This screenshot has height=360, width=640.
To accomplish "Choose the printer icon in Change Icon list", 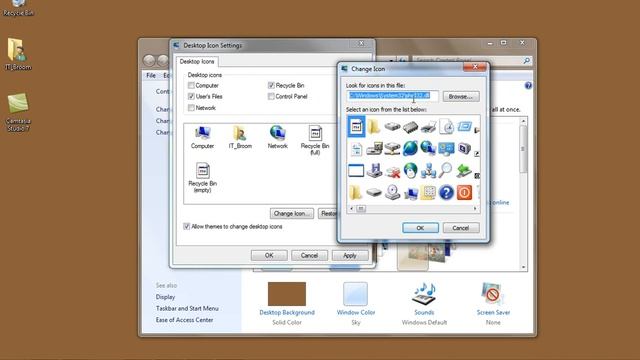I will pos(428,127).
